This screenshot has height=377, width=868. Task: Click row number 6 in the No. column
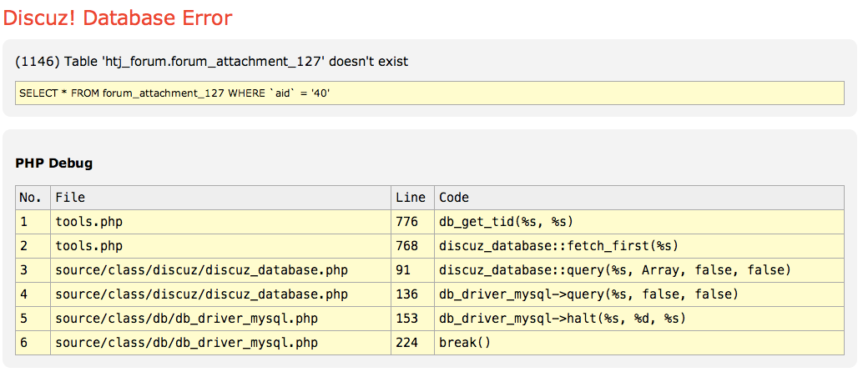24,343
